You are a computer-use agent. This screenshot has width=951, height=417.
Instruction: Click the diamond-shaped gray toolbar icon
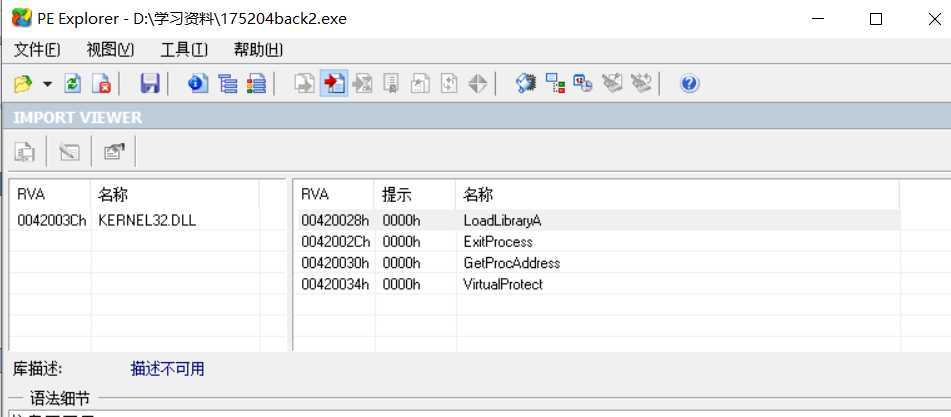(478, 84)
